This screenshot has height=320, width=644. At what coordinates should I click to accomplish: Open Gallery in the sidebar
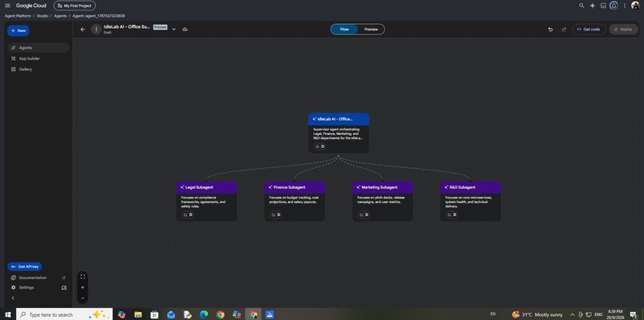coord(38,70)
